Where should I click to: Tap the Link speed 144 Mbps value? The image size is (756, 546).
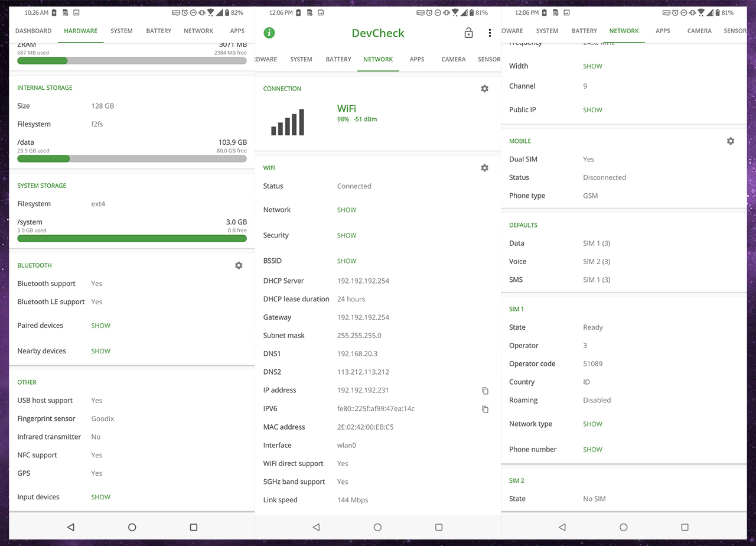pos(353,500)
